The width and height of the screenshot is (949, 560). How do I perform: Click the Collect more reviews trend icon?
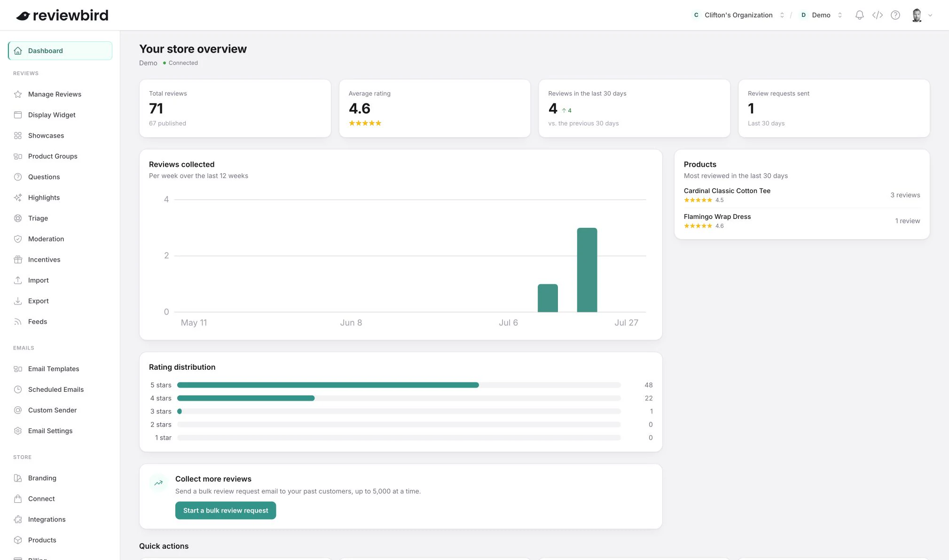[158, 482]
